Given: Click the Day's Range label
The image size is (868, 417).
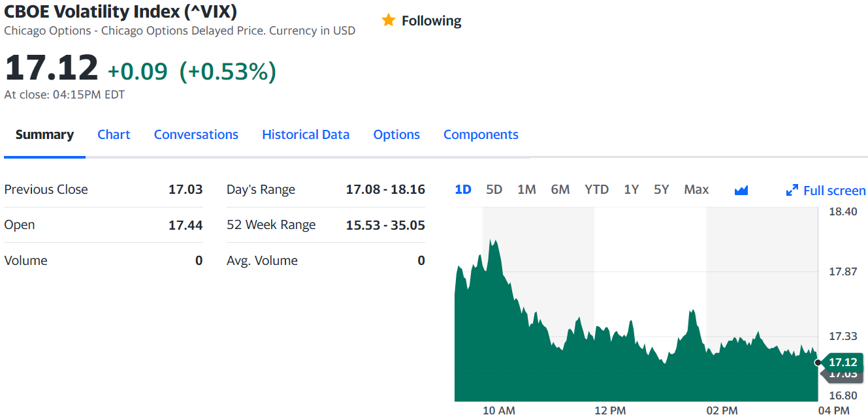Looking at the screenshot, I should tap(261, 190).
